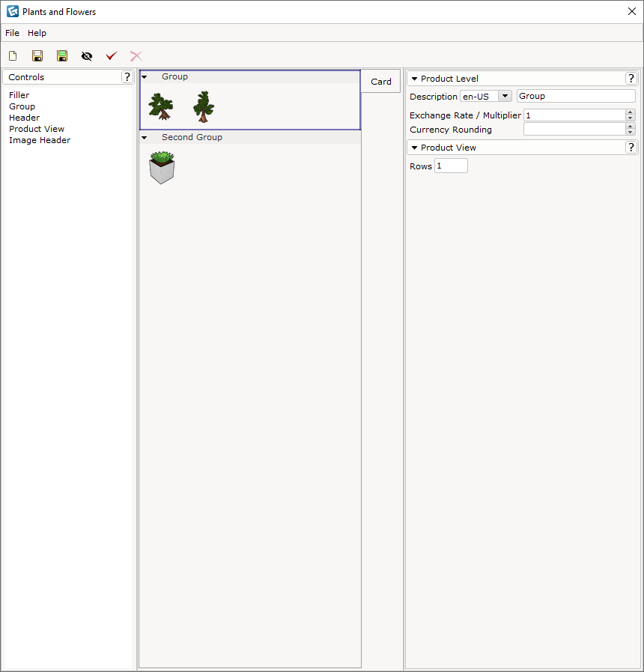Select Image Header in the Controls list

[40, 140]
